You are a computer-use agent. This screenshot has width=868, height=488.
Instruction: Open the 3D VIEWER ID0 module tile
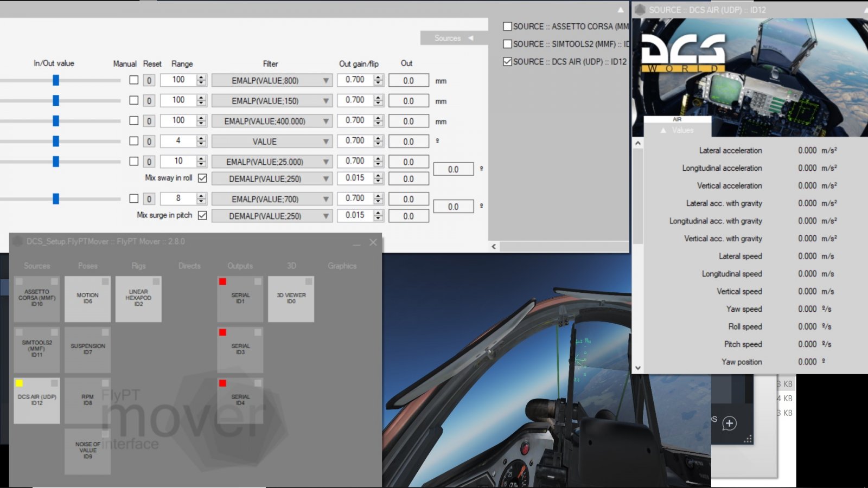tap(291, 299)
